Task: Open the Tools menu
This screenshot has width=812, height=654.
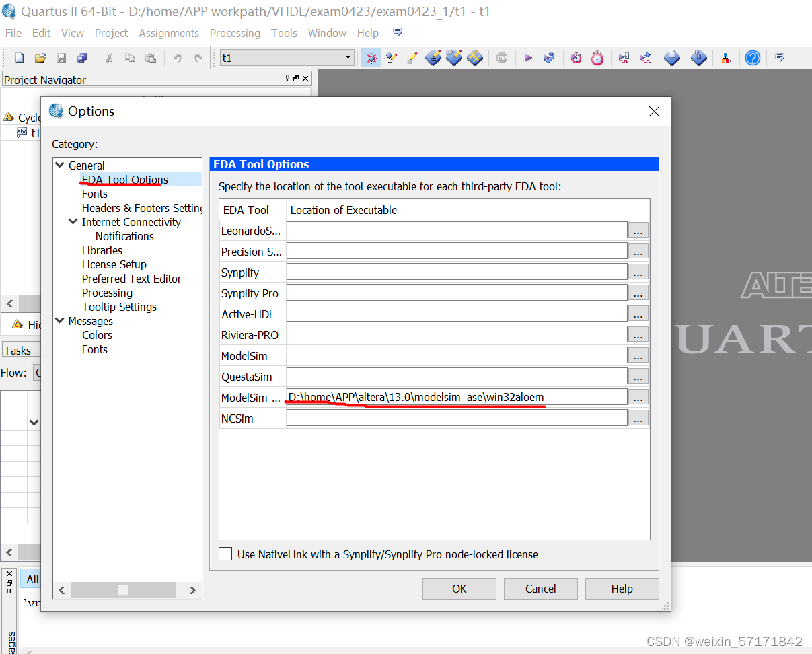Action: pos(284,33)
